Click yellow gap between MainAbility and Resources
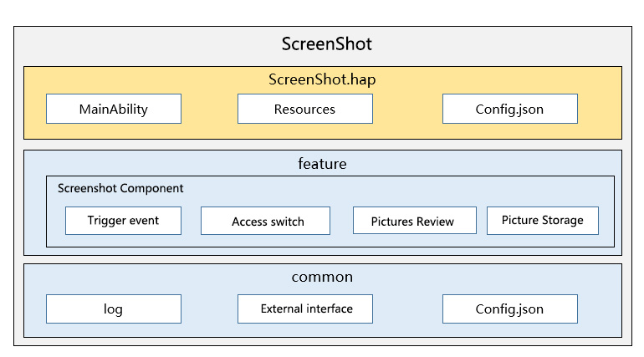This screenshot has height=357, width=644. pyautogui.click(x=209, y=109)
